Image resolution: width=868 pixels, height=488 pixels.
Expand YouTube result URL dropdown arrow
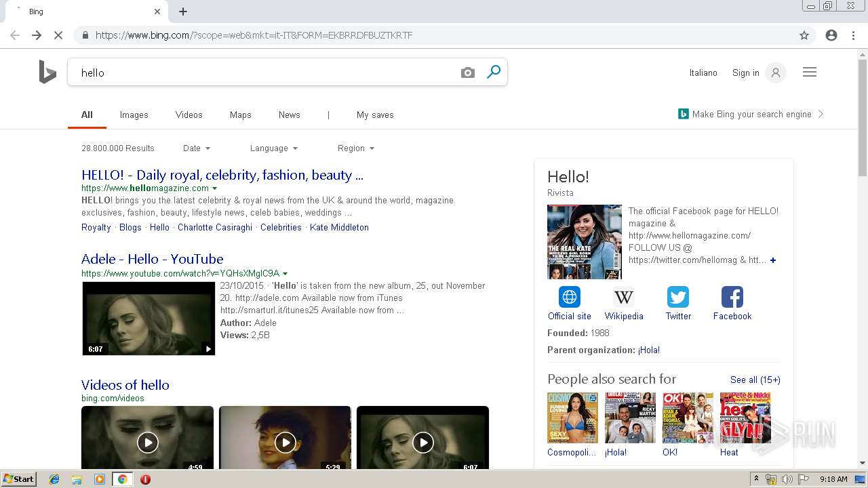(x=285, y=274)
